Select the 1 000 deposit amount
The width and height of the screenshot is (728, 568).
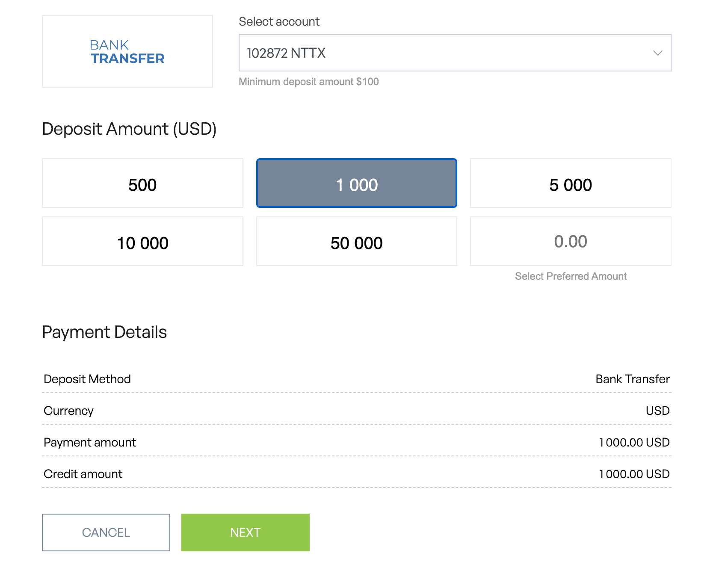pyautogui.click(x=357, y=183)
